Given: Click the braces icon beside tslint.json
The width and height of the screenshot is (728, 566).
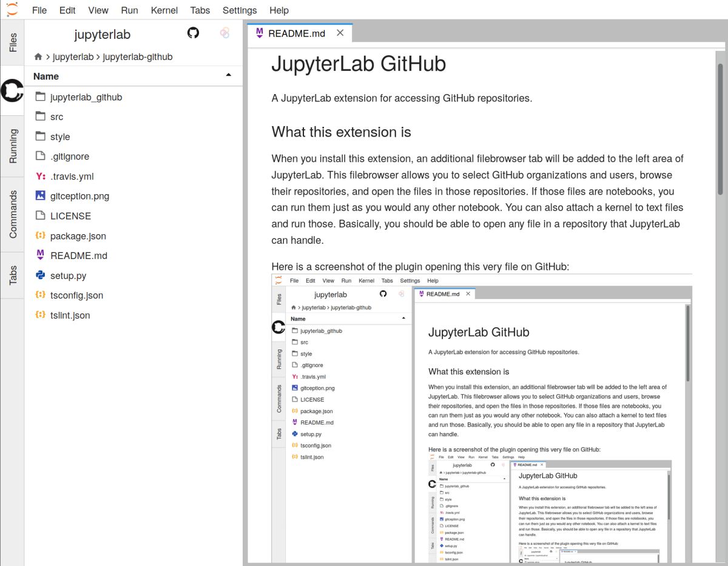Looking at the screenshot, I should click(x=40, y=315).
